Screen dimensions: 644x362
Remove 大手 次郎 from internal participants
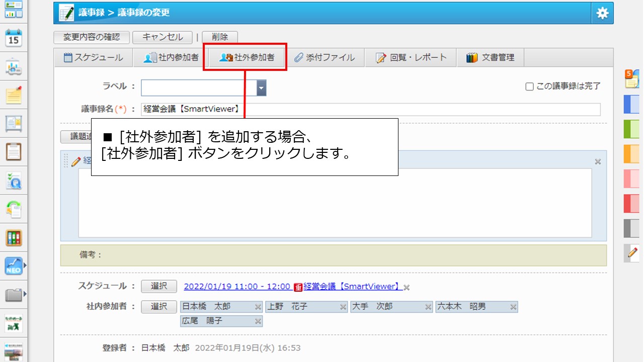click(x=428, y=307)
